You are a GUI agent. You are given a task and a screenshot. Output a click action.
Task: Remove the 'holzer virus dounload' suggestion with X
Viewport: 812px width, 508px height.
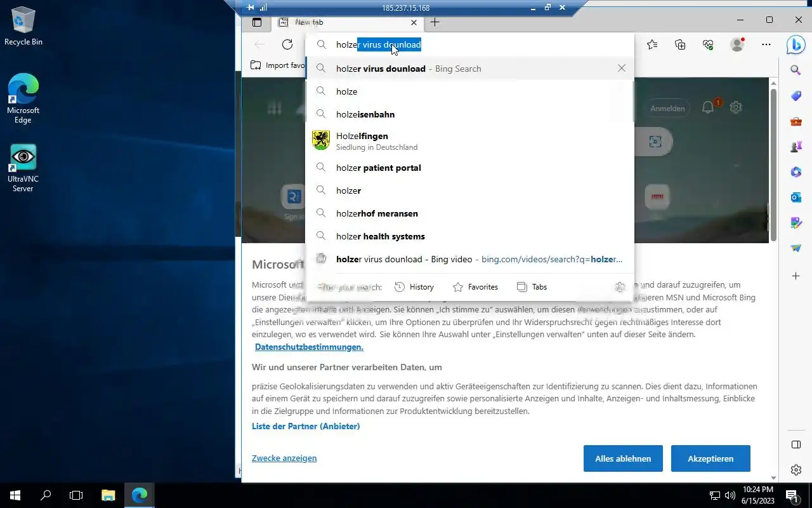pyautogui.click(x=622, y=68)
